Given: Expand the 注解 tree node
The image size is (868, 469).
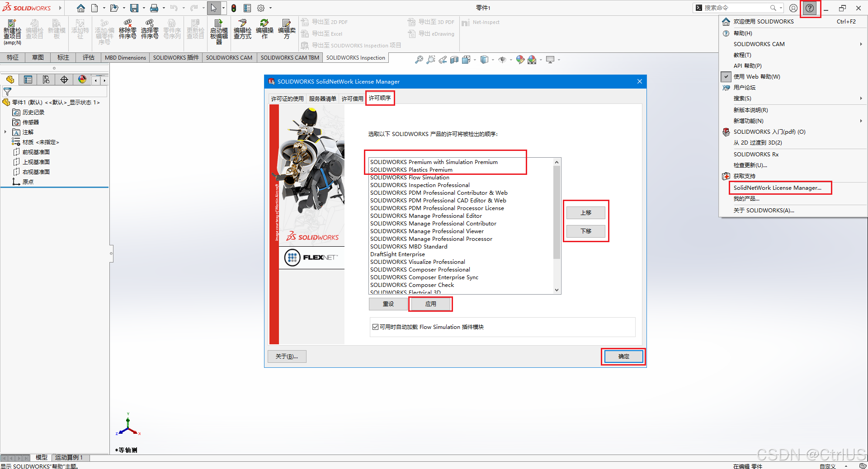Looking at the screenshot, I should point(5,132).
